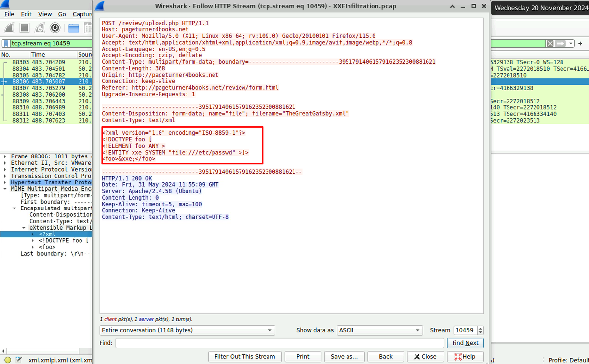Viewport: 589px width, 364px height.
Task: Select packet 88304 row
Action: pos(47,69)
